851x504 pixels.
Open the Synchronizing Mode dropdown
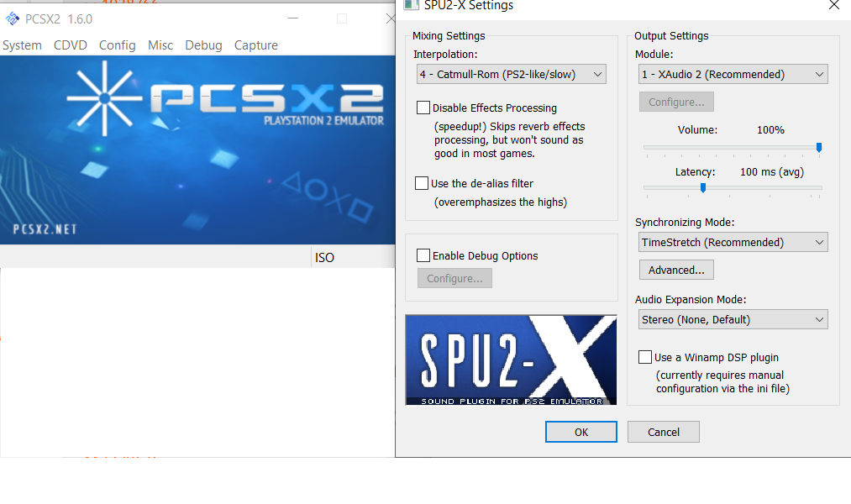[x=733, y=243]
